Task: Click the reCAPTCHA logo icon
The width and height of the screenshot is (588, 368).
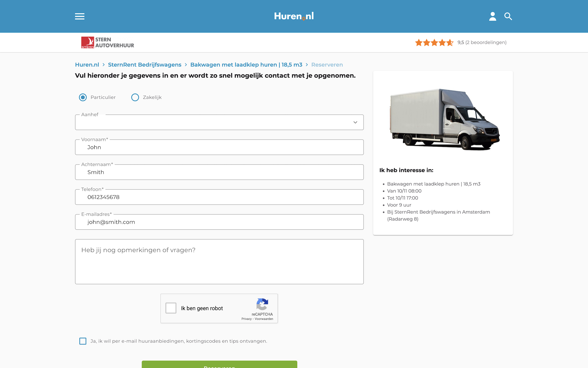Action: click(x=262, y=304)
